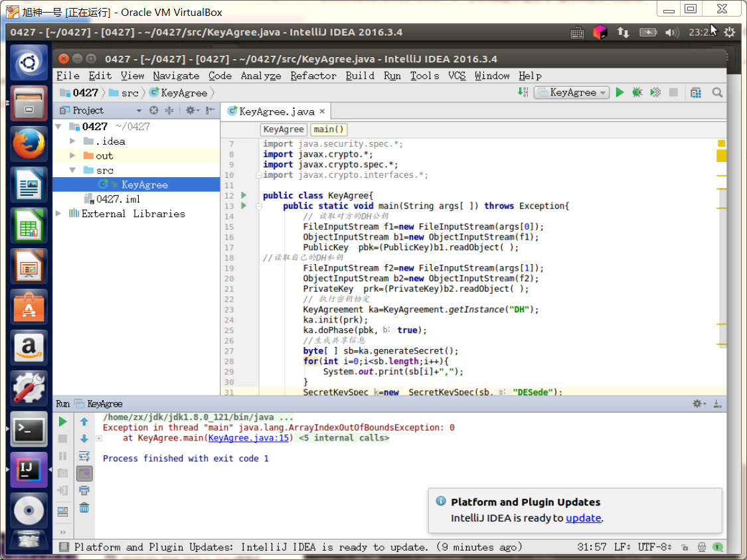The height and width of the screenshot is (560, 747).
Task: Expand the out folder
Action: coord(72,156)
